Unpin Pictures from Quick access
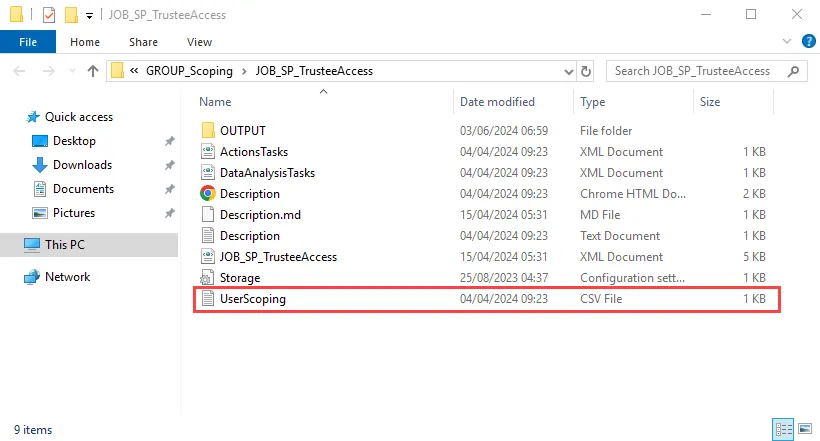 169,213
